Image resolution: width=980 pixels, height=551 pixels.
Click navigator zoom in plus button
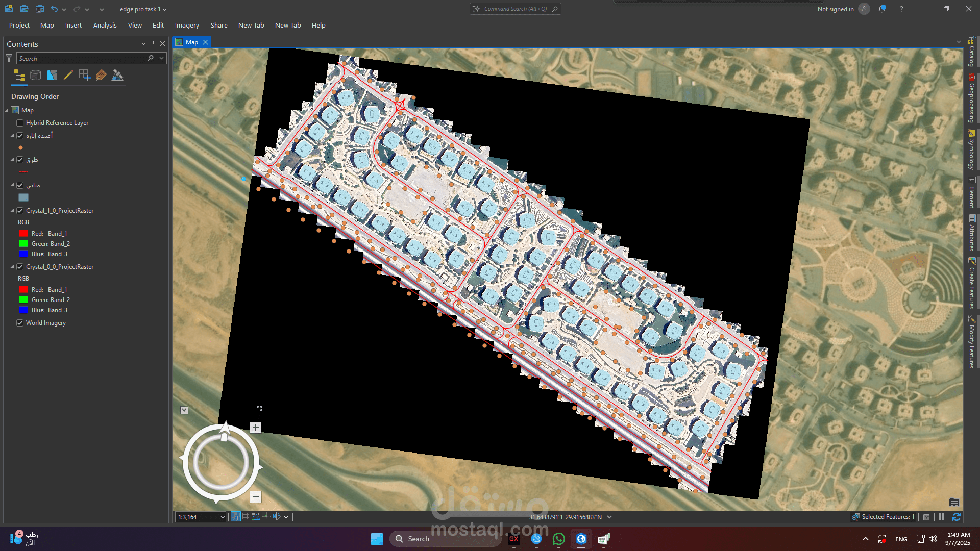point(256,428)
